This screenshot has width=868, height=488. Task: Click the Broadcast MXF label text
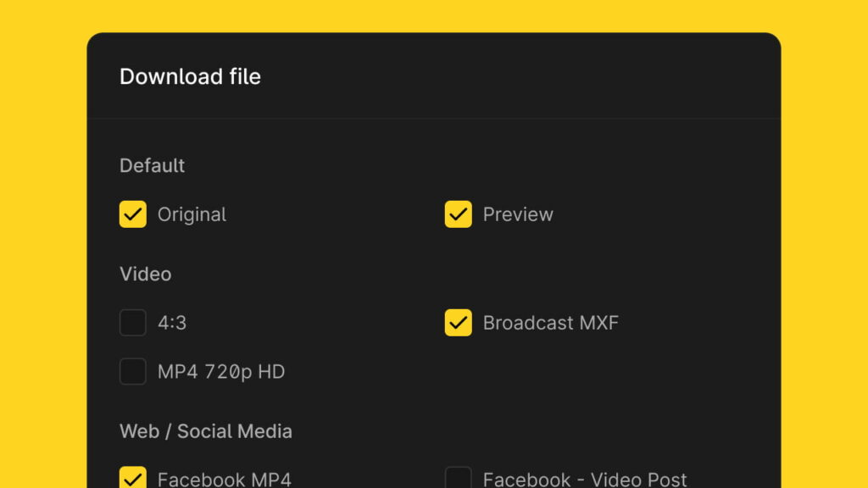point(550,323)
